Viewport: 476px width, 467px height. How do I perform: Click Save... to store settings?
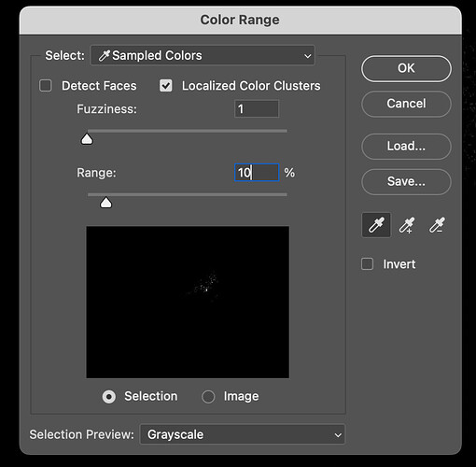[406, 181]
